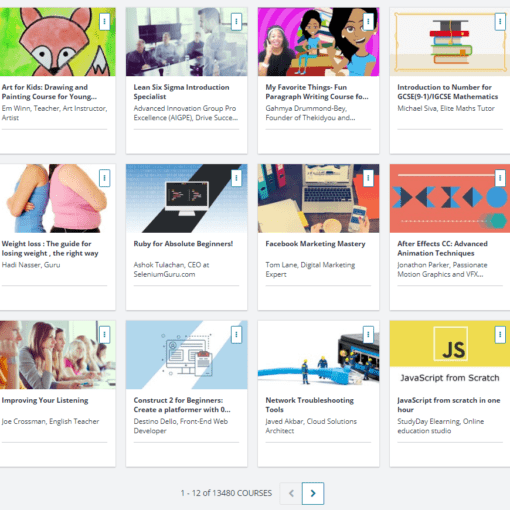510x510 pixels.
Task: Open Ruby for Absolute Beginners! title
Action: coord(183,244)
